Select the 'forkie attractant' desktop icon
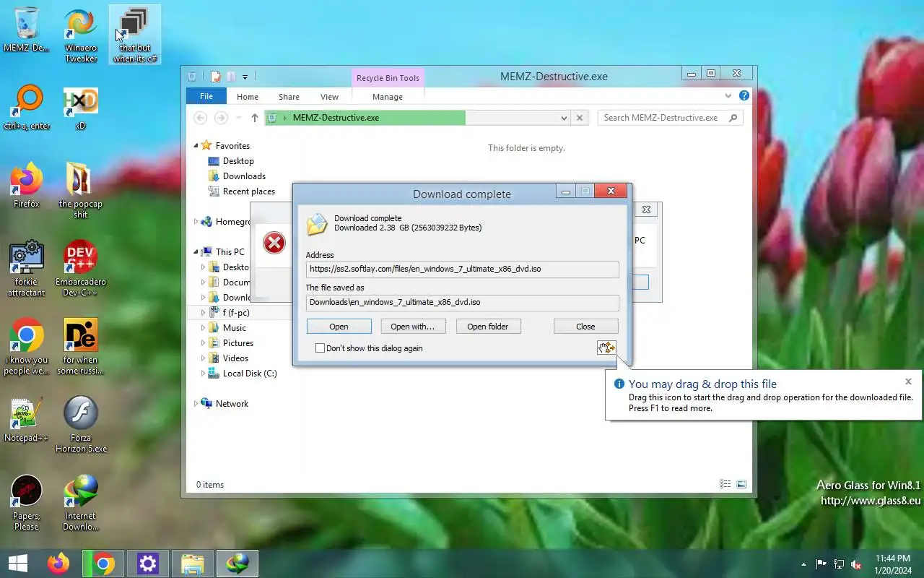 click(27, 268)
